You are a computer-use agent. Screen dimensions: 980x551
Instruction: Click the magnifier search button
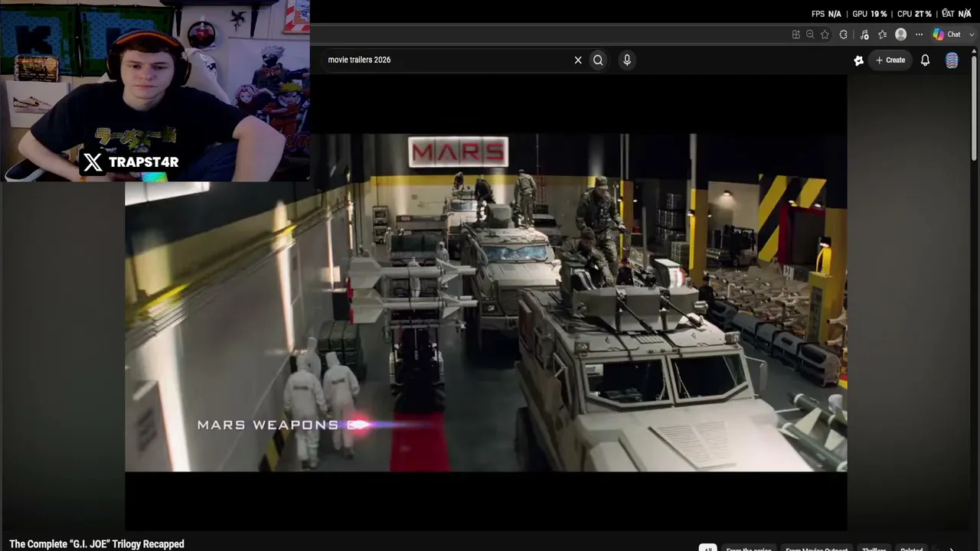tap(598, 60)
